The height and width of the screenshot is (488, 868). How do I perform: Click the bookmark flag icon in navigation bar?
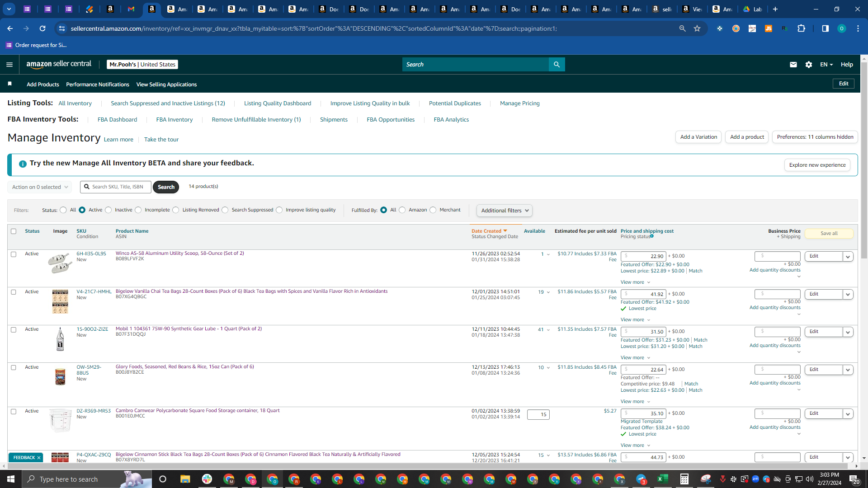click(9, 84)
